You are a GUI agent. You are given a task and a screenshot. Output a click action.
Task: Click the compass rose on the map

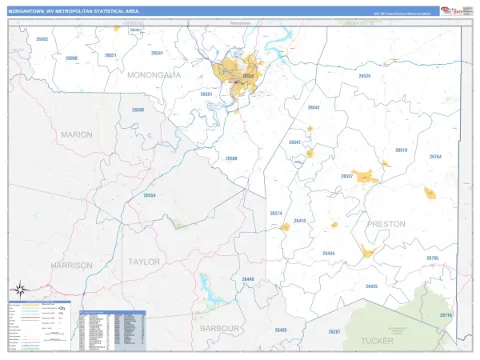[x=21, y=289]
